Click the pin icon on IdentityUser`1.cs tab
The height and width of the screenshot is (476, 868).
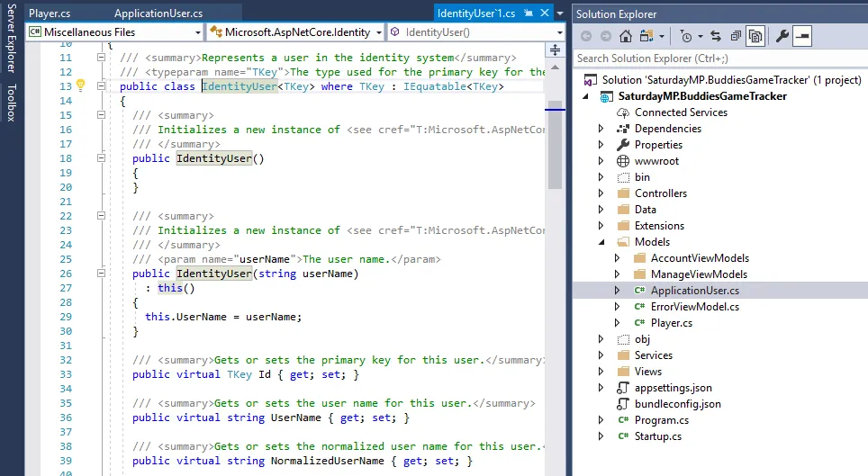tap(529, 13)
